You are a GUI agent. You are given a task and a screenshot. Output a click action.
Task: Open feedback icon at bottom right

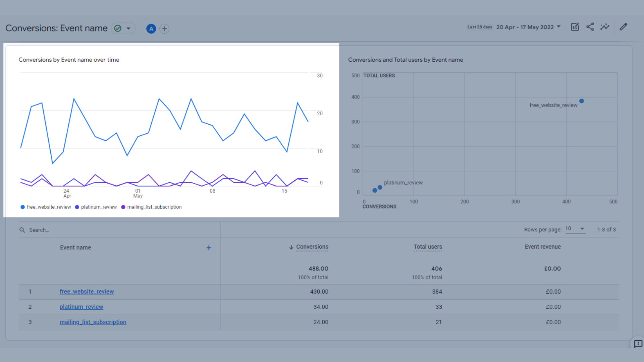pyautogui.click(x=638, y=344)
